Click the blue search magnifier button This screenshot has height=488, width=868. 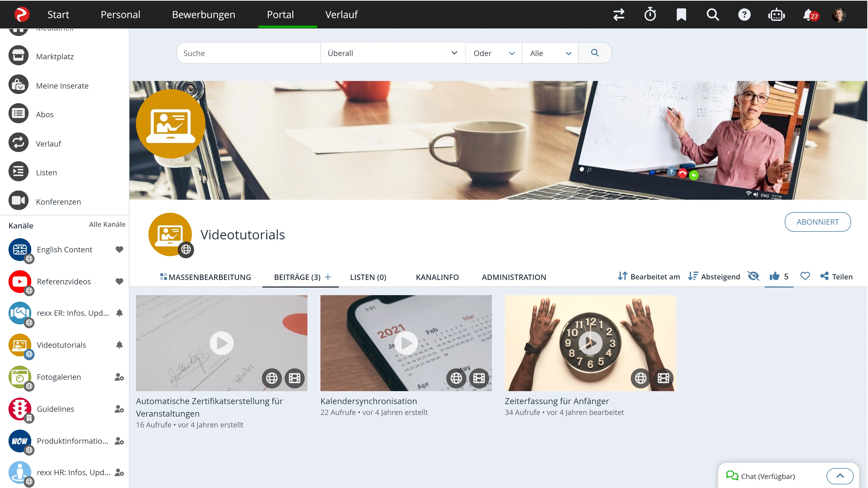(595, 53)
